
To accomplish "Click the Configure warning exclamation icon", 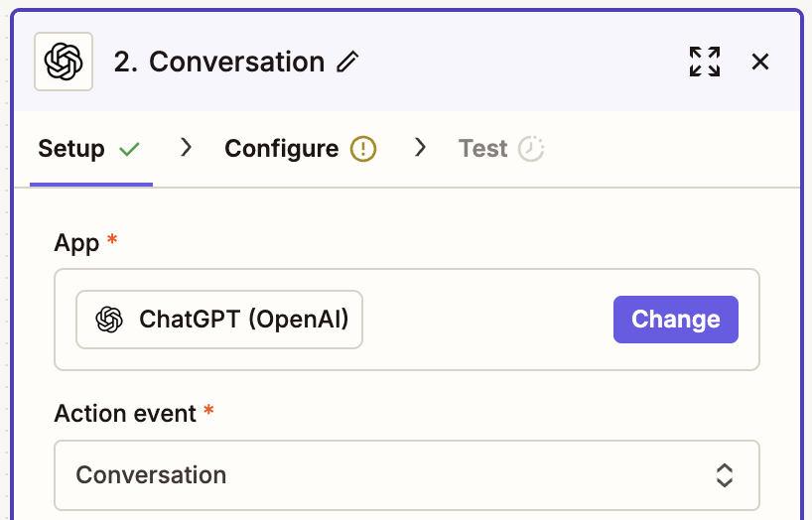I will tap(363, 149).
